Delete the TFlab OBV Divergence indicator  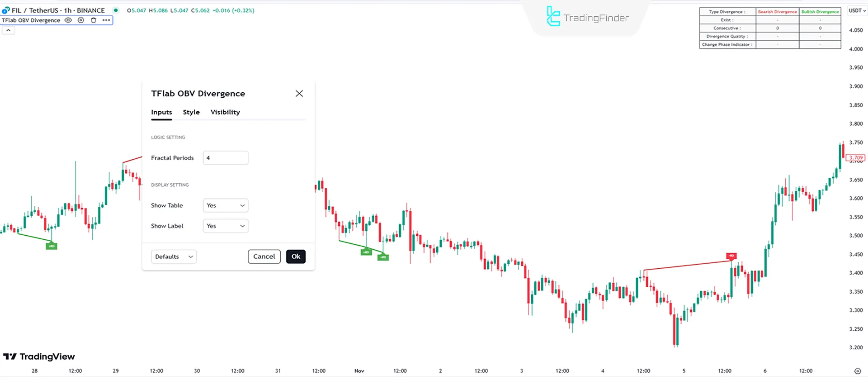point(94,20)
